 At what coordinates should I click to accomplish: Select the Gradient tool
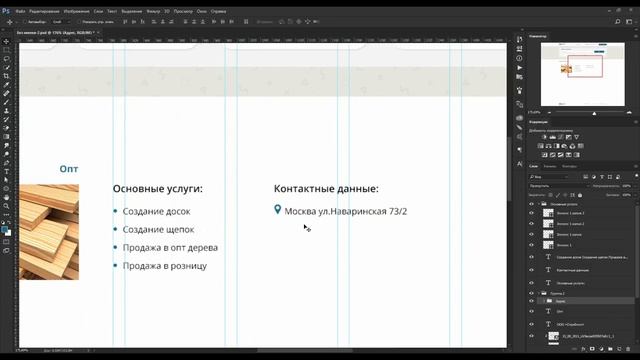click(6, 136)
